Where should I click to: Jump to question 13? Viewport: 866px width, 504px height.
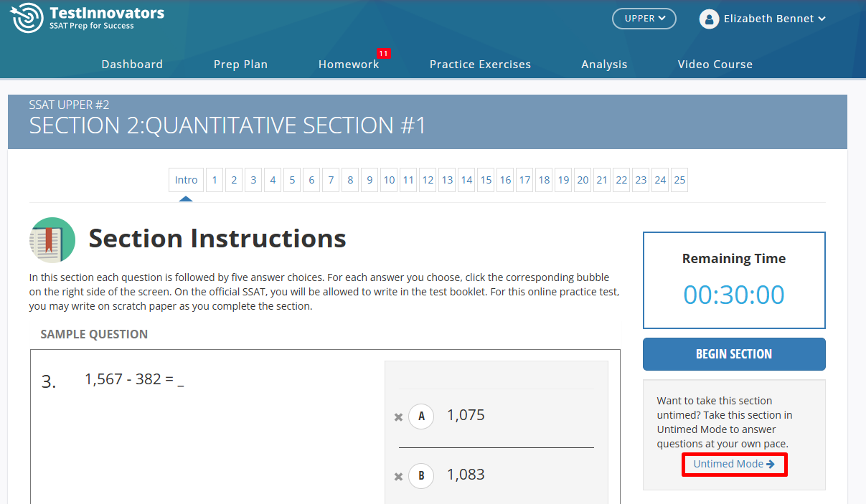click(447, 180)
